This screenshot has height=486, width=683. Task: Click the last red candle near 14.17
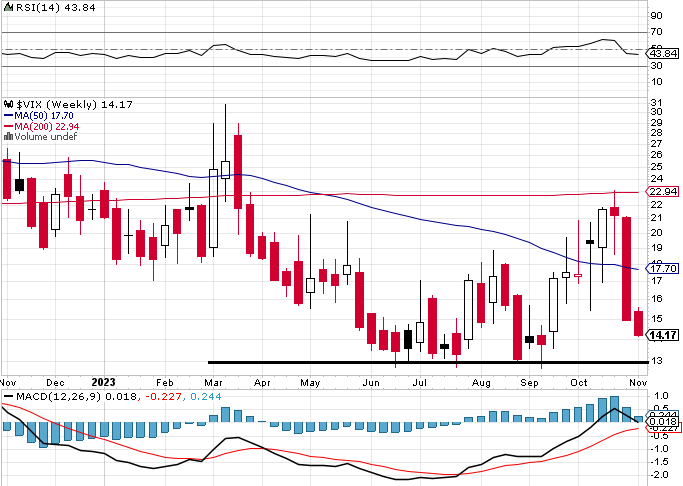point(639,322)
